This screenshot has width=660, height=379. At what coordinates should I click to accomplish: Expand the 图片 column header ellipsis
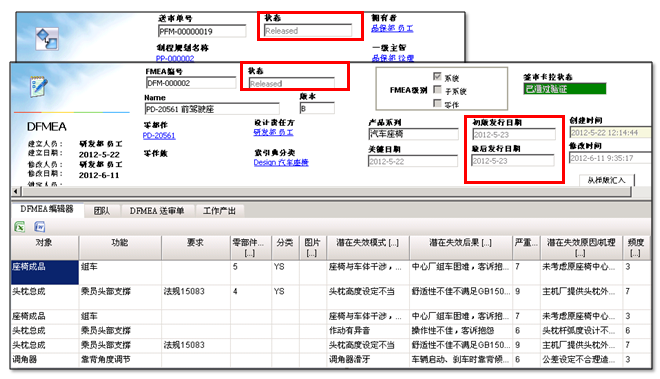click(311, 254)
